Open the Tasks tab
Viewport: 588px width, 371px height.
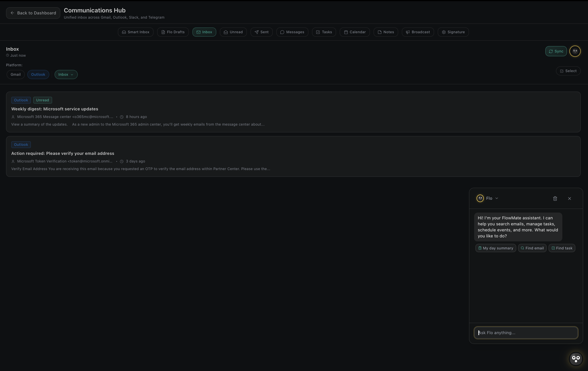(324, 32)
